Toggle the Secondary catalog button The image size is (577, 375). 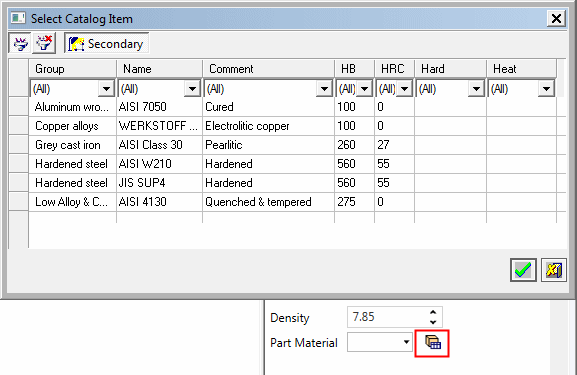click(x=107, y=43)
